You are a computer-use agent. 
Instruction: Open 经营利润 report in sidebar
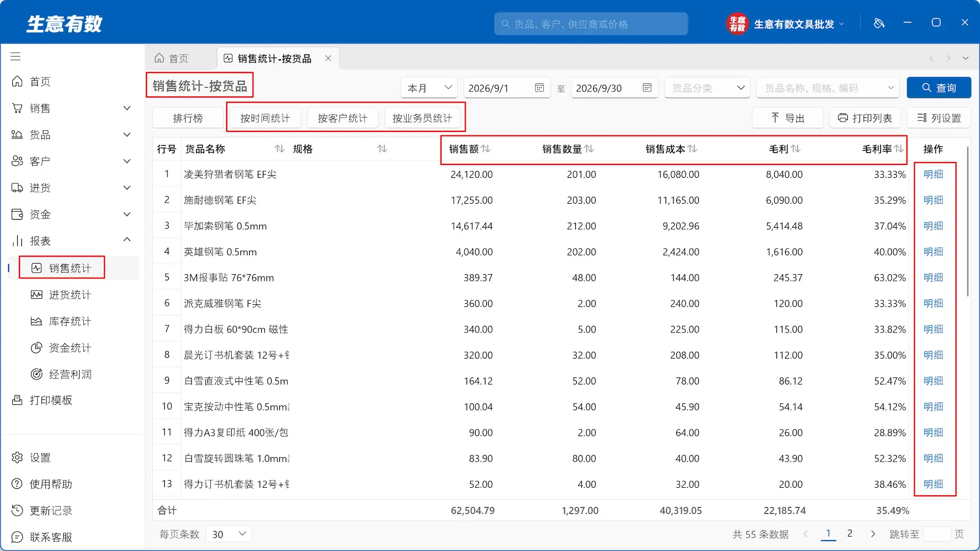pyautogui.click(x=70, y=374)
